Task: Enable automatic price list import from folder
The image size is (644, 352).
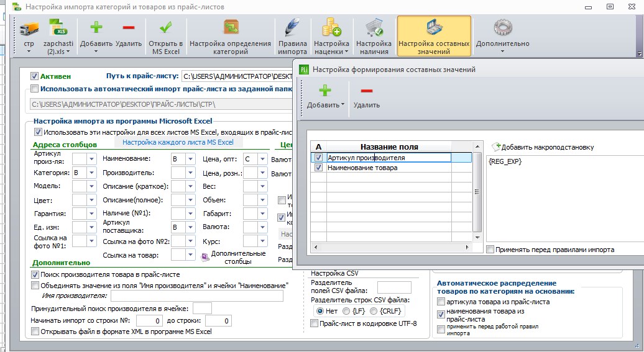Action: 35,89
